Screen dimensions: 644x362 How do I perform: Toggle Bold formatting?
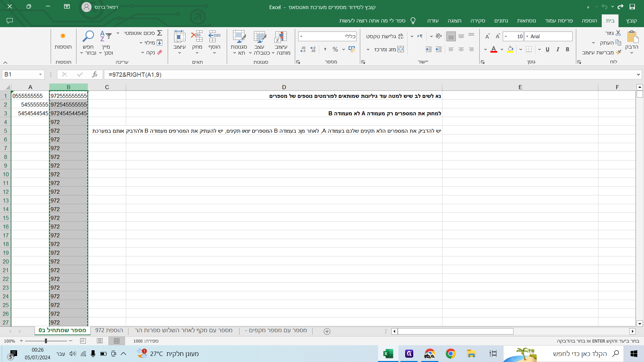click(568, 49)
